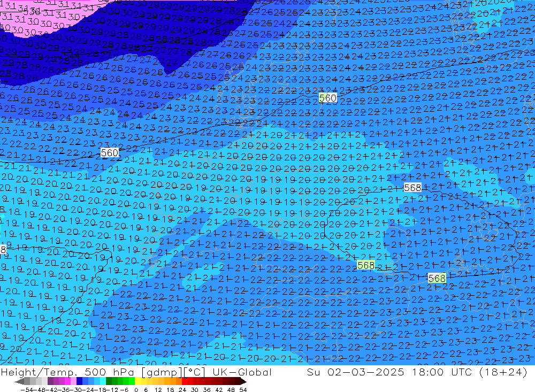Click the '24' color scale label
The width and height of the screenshot is (535, 392).
click(182, 390)
